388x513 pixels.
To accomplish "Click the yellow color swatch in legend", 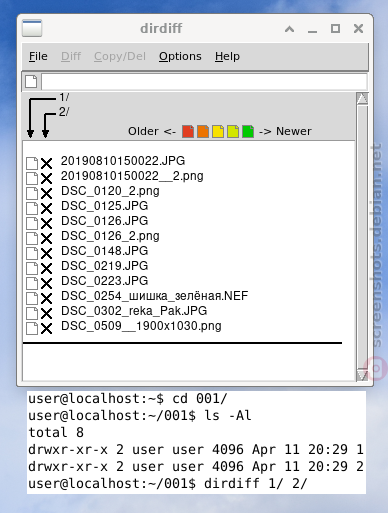I will click(218, 131).
